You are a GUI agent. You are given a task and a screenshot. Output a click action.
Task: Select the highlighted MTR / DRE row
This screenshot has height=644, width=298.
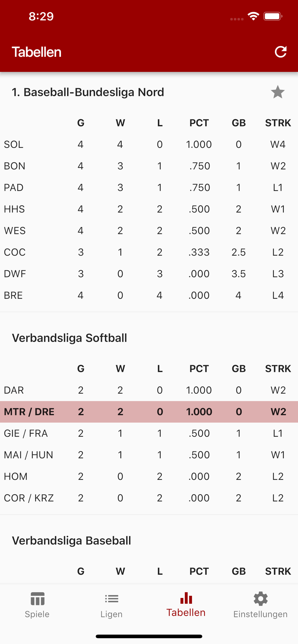(x=148, y=412)
